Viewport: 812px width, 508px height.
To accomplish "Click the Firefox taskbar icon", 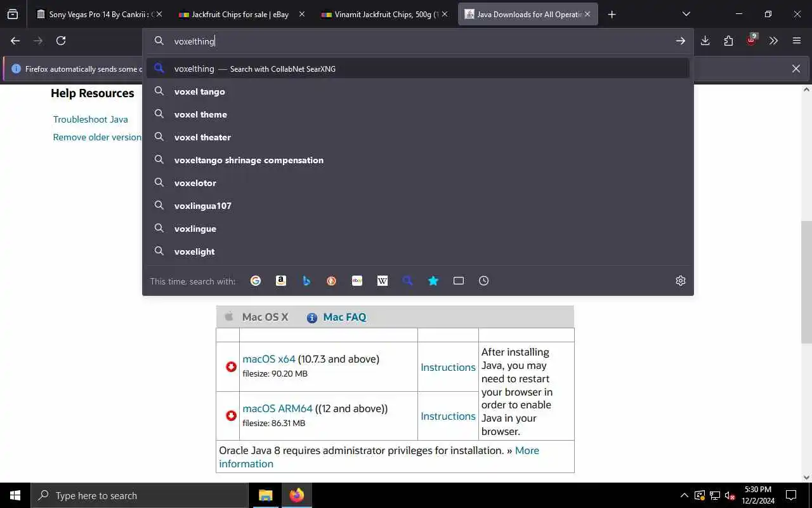I will point(296,495).
